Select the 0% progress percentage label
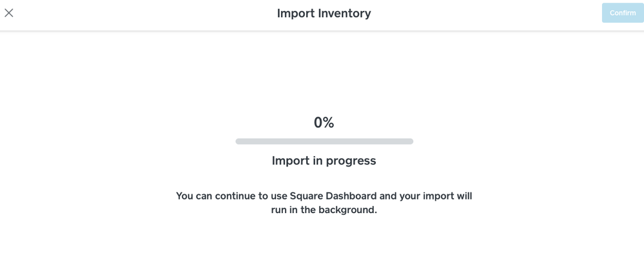 (x=324, y=123)
